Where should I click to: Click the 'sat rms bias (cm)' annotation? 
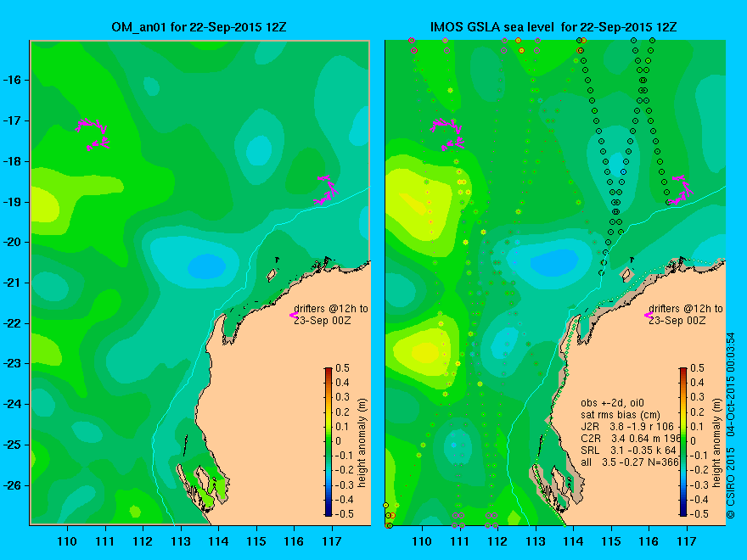(x=621, y=415)
